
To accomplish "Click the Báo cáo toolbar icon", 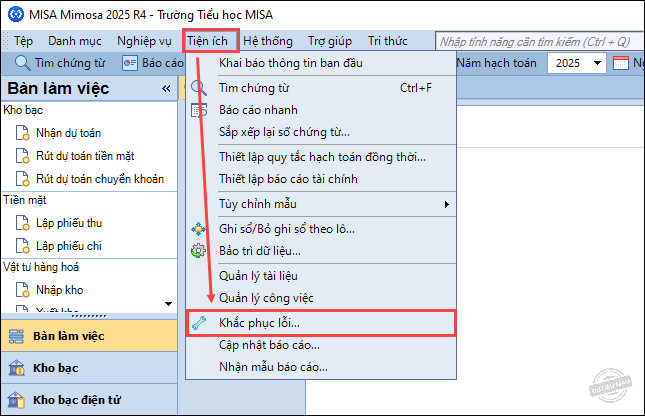I will click(130, 63).
